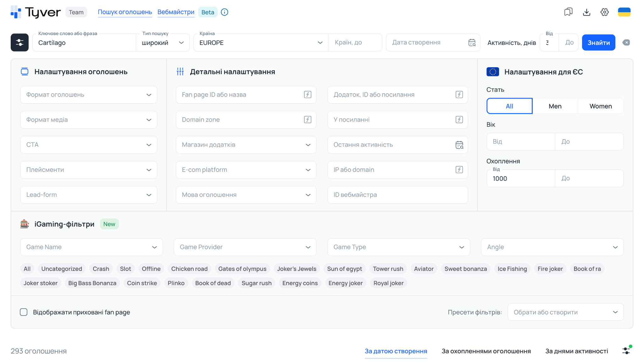
Task: Click calendar icon in Остання активність field
Action: tap(459, 145)
